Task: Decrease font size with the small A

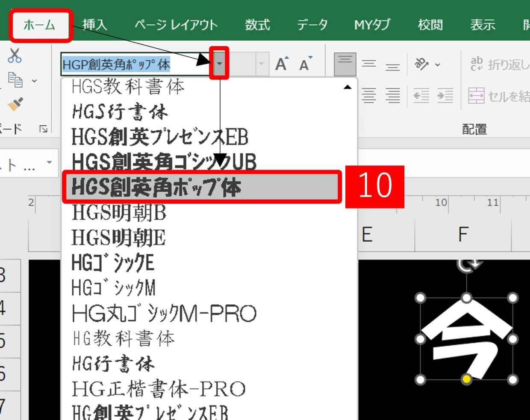Action: pos(305,64)
